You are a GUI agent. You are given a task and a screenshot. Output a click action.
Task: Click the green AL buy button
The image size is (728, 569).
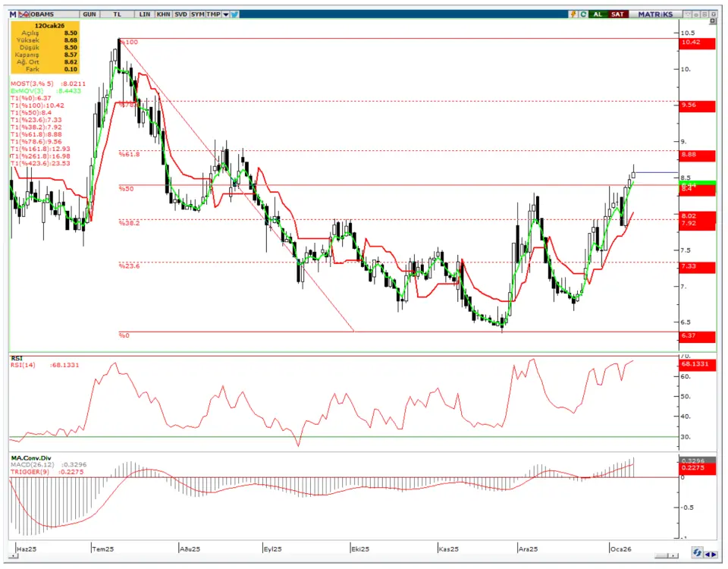[x=598, y=14]
